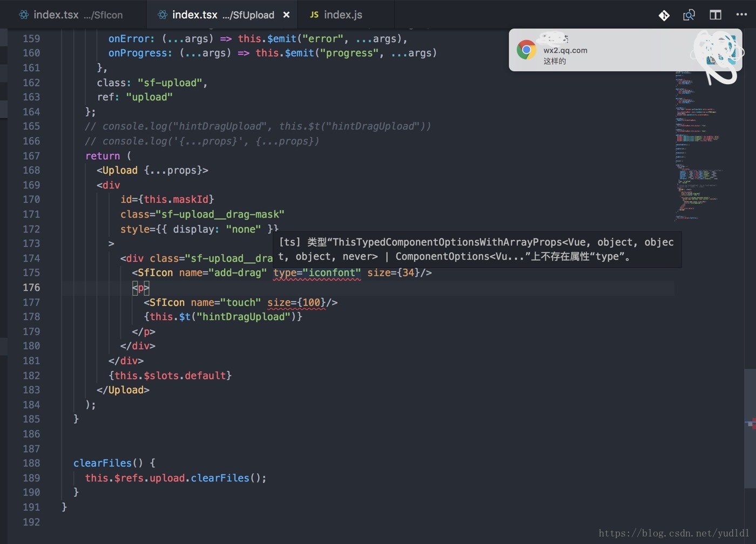
Task: Click the SfIcon name="touch" tag
Action: 241,303
